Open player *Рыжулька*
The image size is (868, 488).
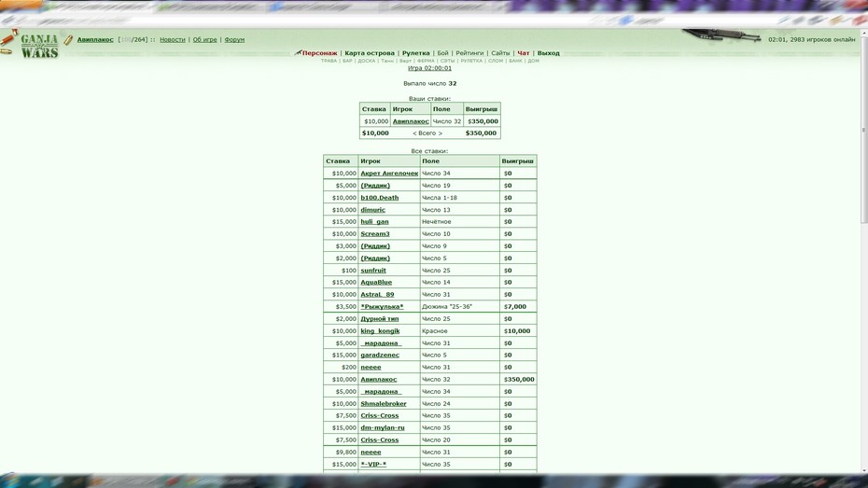382,307
